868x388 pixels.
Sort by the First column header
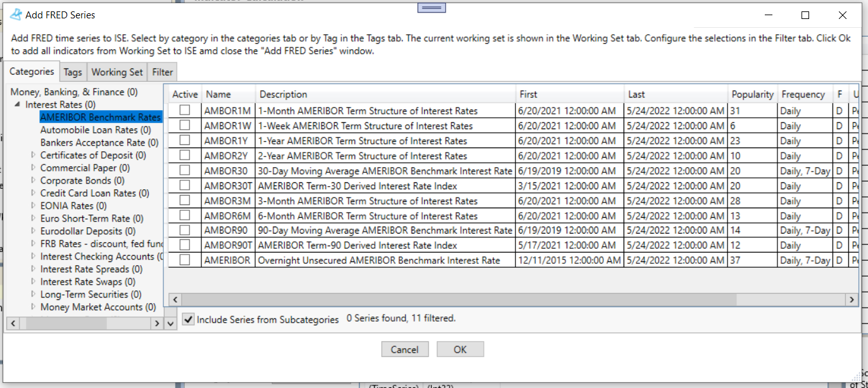pyautogui.click(x=570, y=94)
